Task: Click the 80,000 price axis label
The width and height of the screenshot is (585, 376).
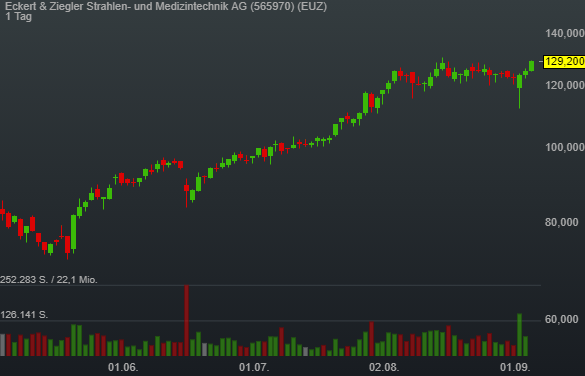Action: pyautogui.click(x=561, y=222)
